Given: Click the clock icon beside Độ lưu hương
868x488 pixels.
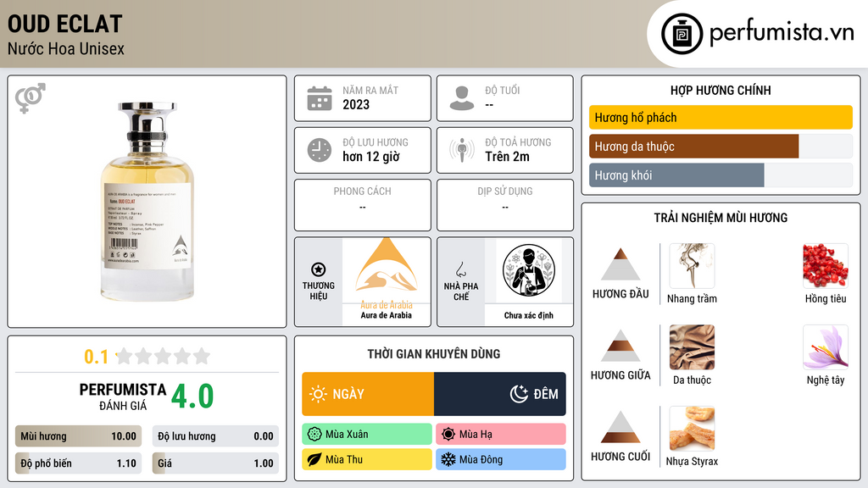Looking at the screenshot, I should pyautogui.click(x=320, y=150).
